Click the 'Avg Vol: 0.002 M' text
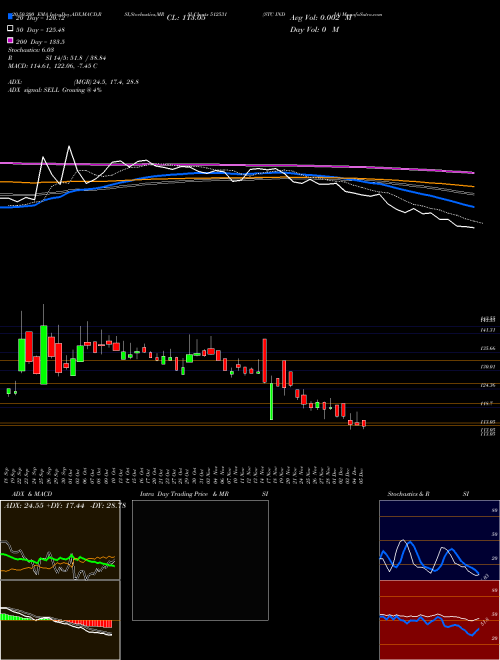 tap(321, 18)
